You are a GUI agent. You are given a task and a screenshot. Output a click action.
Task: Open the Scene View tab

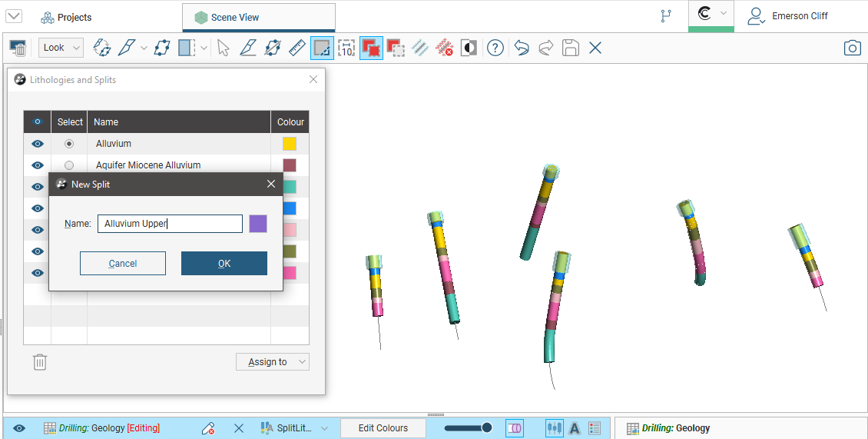258,17
